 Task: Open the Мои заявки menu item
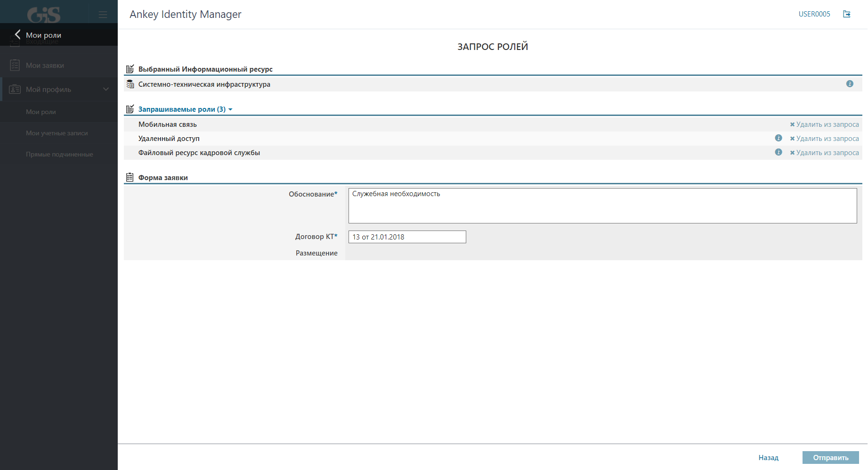click(x=45, y=66)
